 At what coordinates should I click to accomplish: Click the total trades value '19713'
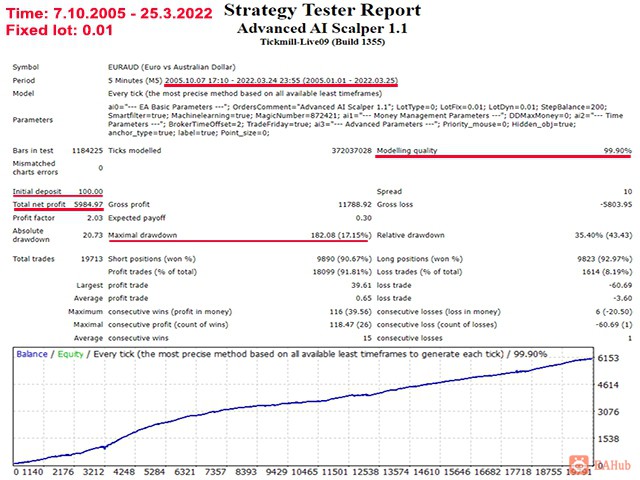[x=92, y=259]
